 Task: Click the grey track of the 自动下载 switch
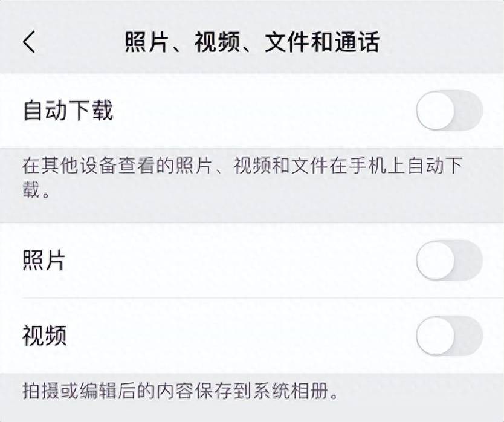(x=469, y=111)
